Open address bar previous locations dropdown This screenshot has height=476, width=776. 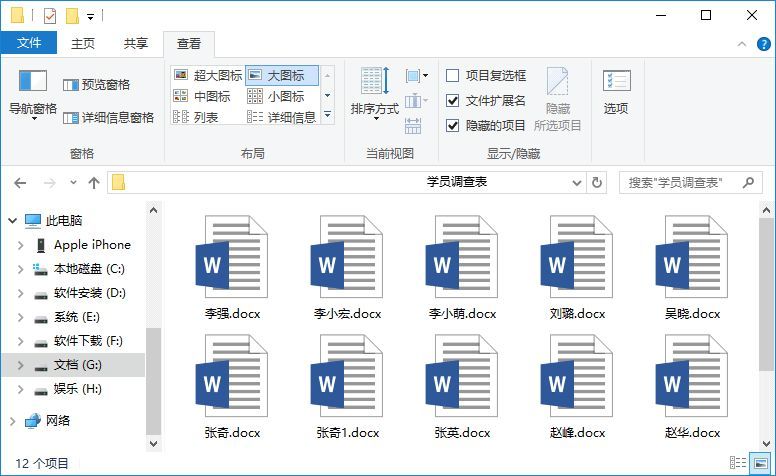coord(577,183)
